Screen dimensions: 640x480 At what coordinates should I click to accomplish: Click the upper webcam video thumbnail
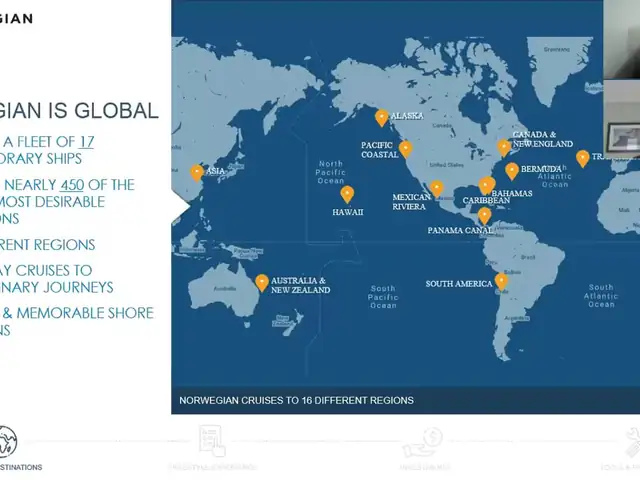(622, 40)
